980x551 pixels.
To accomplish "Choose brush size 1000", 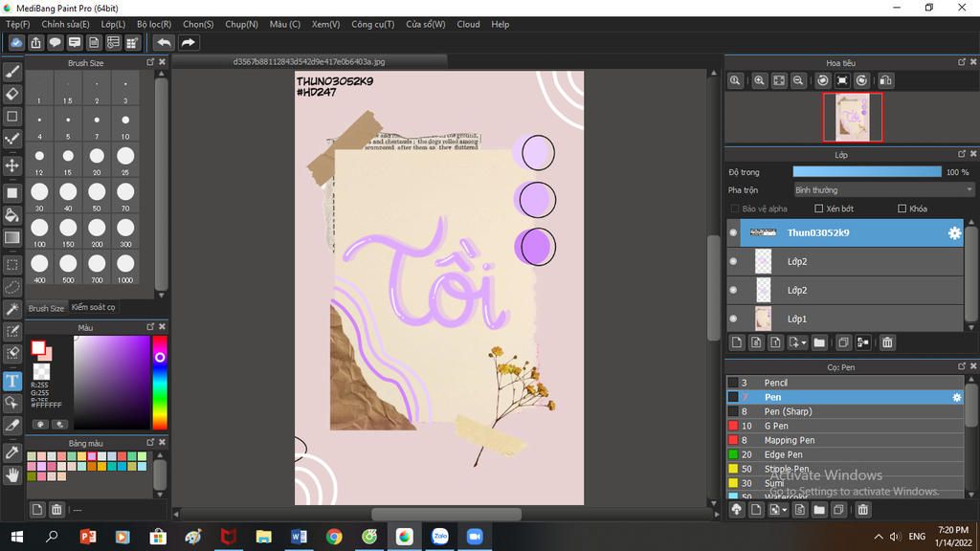I will [125, 268].
